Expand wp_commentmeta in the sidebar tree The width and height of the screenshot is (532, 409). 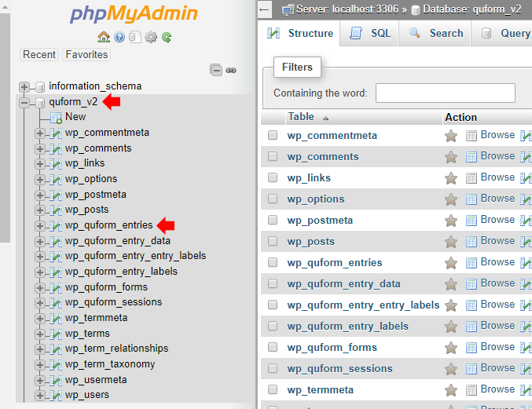click(x=40, y=133)
